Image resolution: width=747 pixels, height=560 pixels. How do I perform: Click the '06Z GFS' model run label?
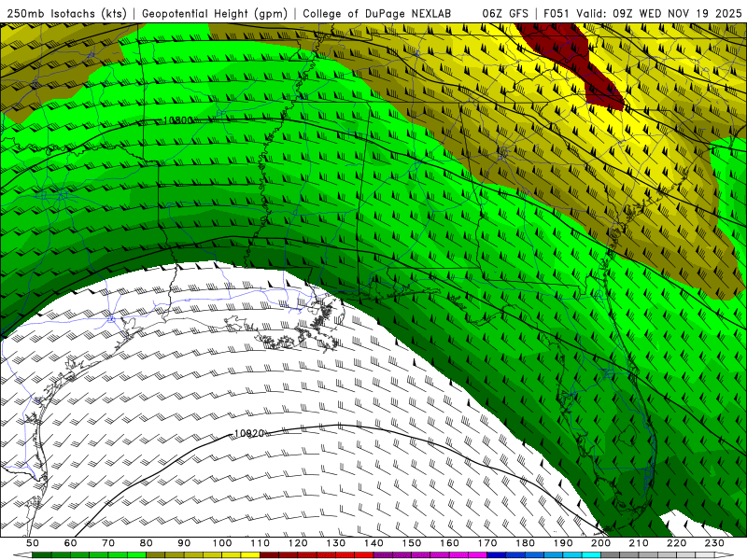[505, 13]
